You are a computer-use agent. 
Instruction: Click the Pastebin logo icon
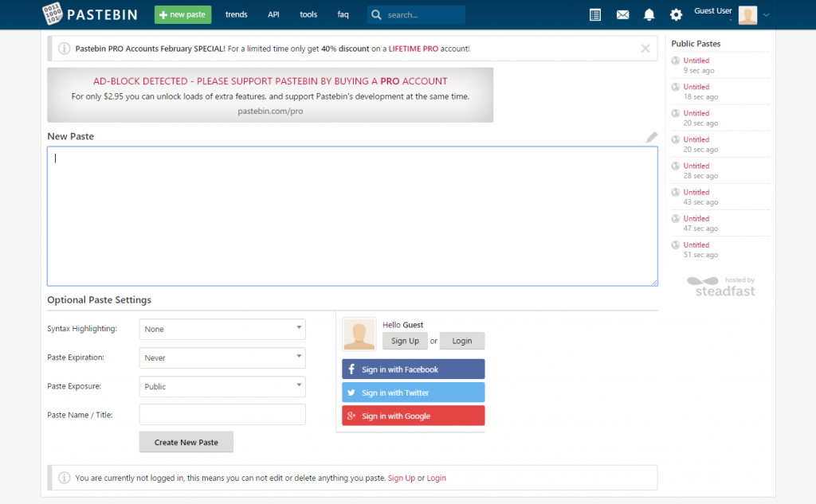pyautogui.click(x=53, y=14)
